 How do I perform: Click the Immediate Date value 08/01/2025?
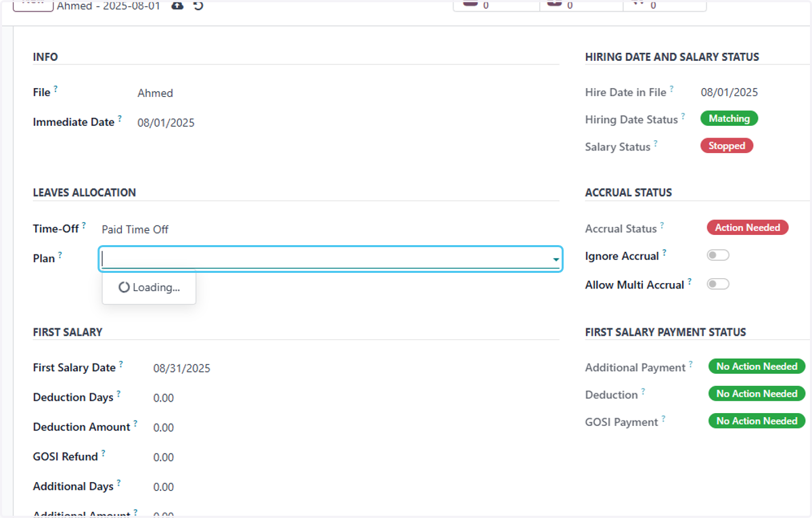point(166,123)
